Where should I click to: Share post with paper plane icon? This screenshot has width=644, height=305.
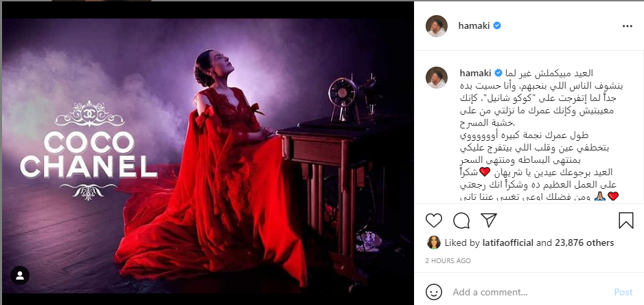[x=489, y=221]
